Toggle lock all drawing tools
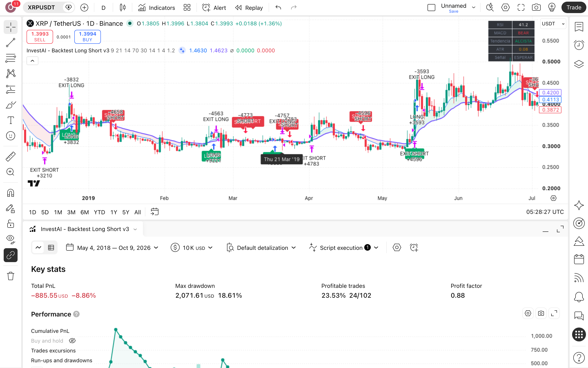 (10, 224)
